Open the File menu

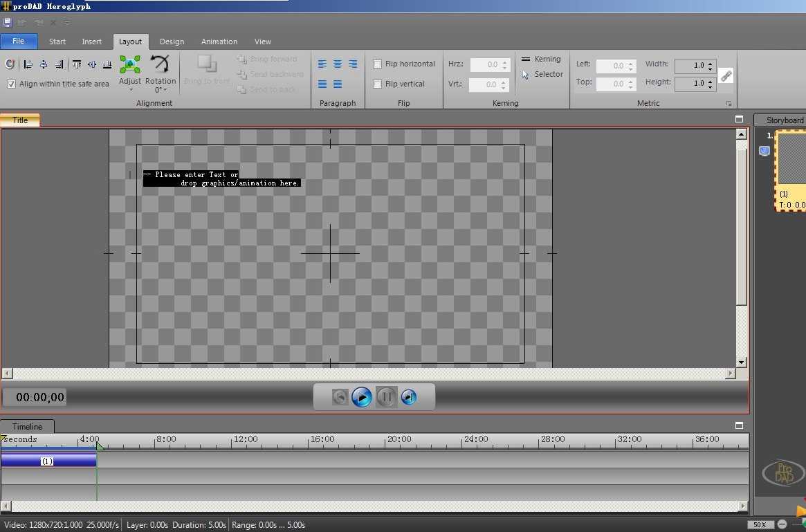pos(19,41)
